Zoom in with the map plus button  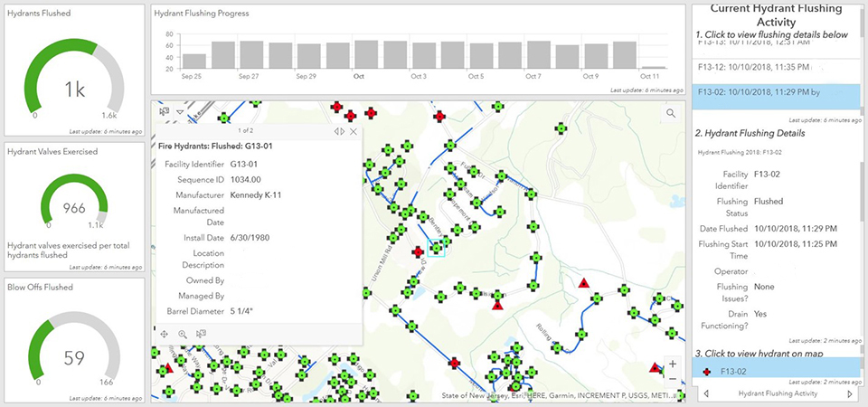click(673, 364)
